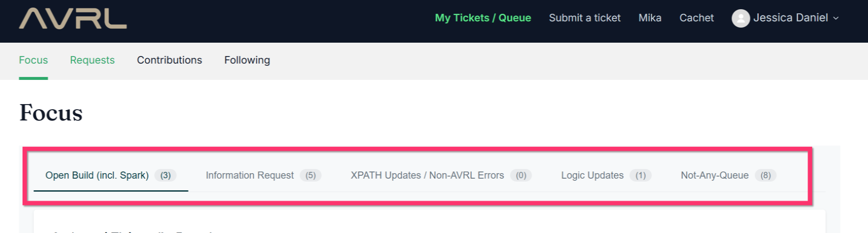
Task: Click the (8) count badge on Not-Any-Queue
Action: 766,175
